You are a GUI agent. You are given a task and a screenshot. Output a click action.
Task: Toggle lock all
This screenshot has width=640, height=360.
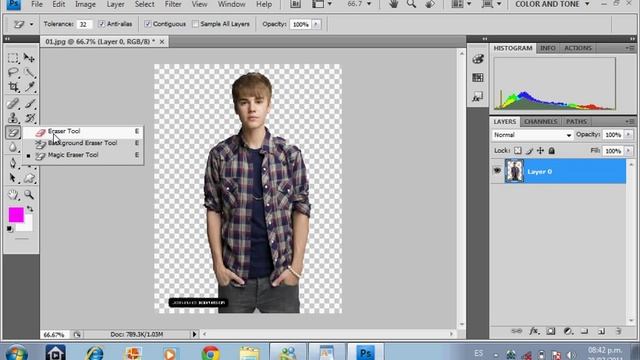click(551, 151)
